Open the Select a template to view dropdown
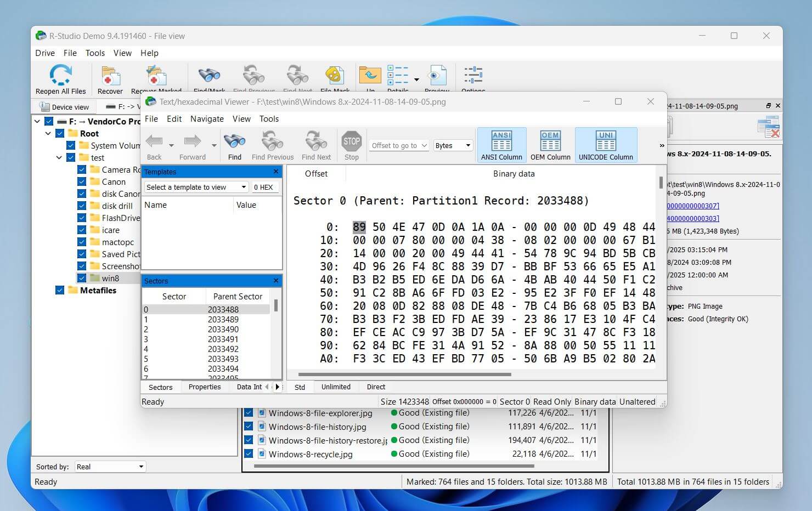 click(x=244, y=187)
